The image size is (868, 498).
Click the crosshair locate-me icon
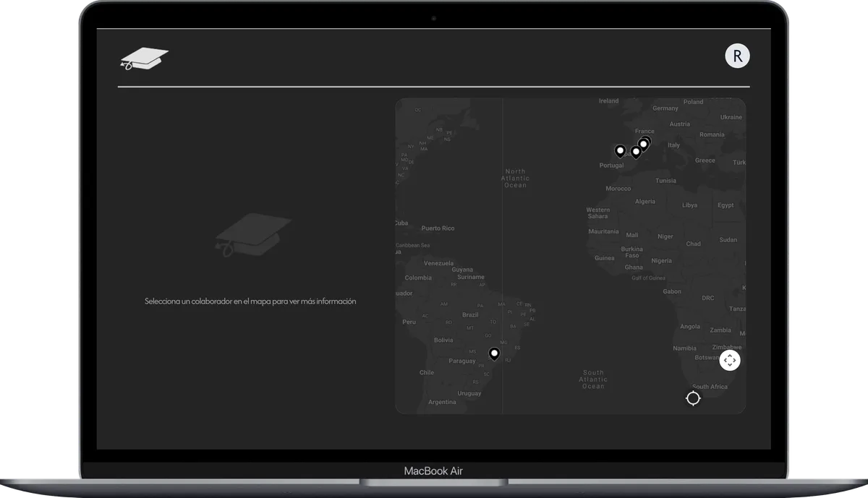[693, 398]
